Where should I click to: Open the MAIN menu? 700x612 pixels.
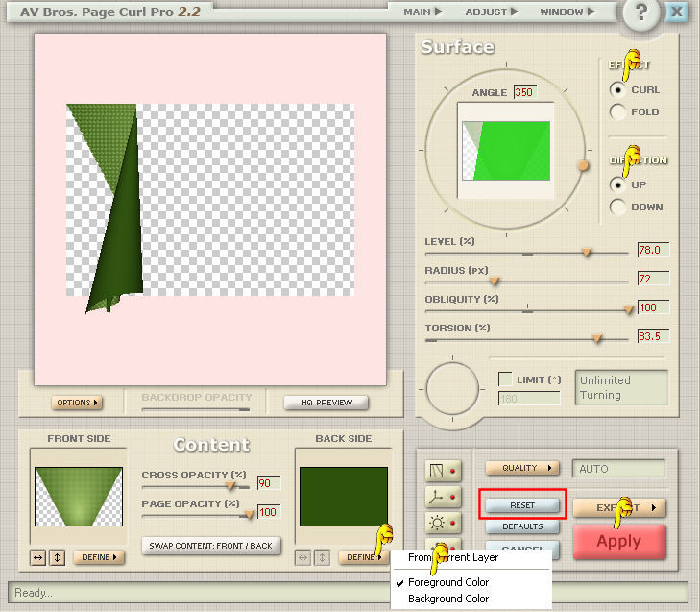click(x=422, y=12)
